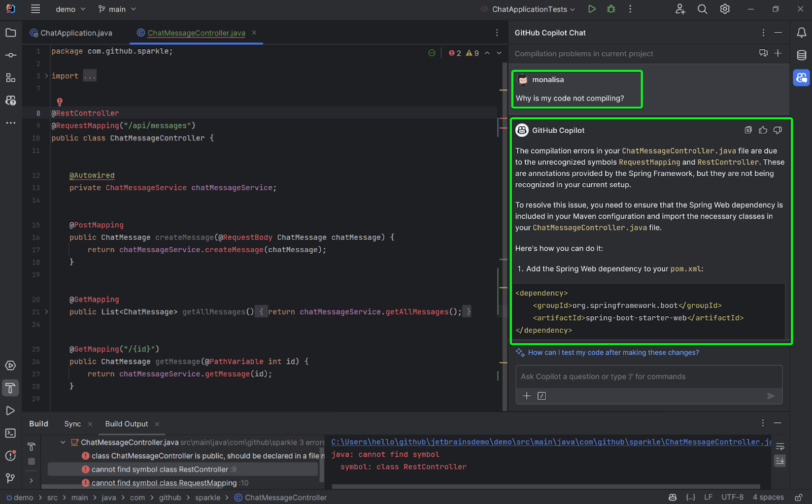The width and height of the screenshot is (812, 504).
Task: Open editor tabs options menu
Action: tap(497, 33)
